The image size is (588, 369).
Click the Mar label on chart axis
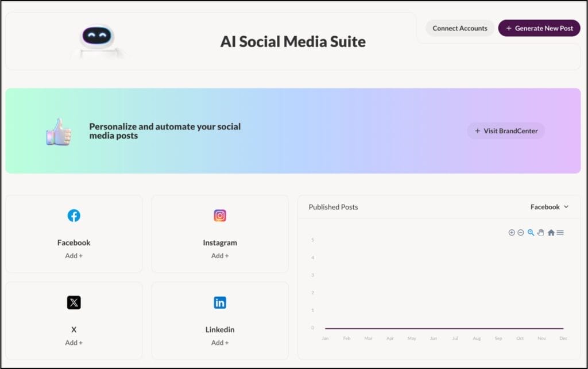click(368, 339)
